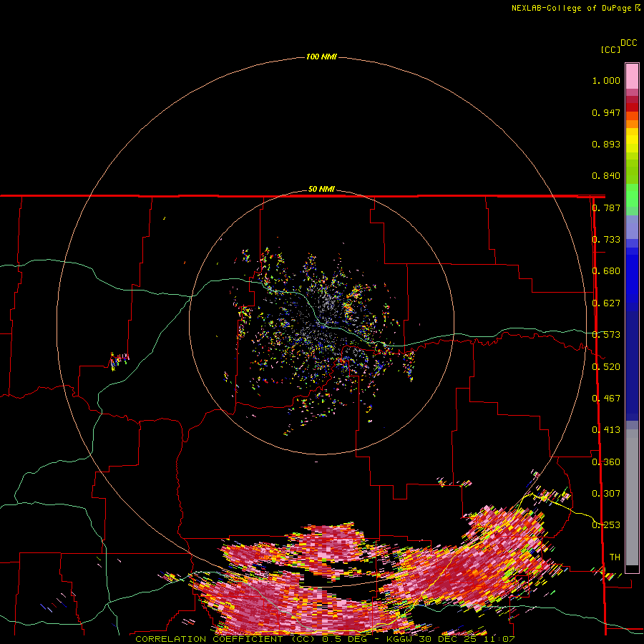644x644 pixels.
Task: Click the DCC label above the color bar
Action: (x=628, y=43)
